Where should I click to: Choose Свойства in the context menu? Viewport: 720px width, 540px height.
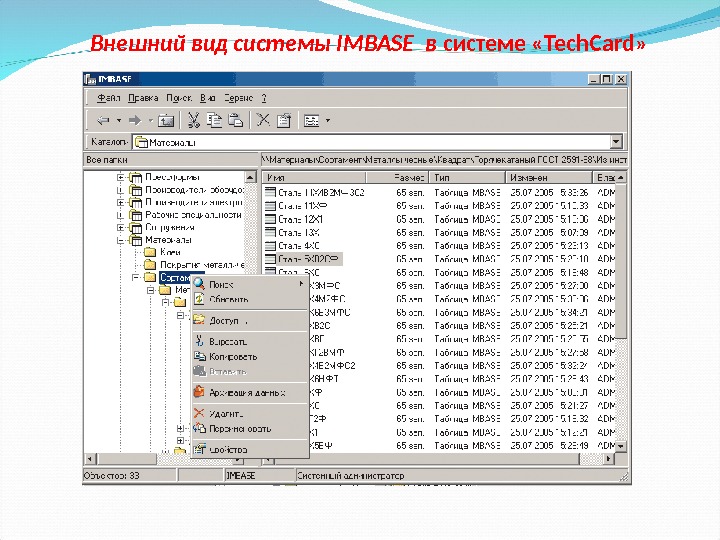pos(249,450)
